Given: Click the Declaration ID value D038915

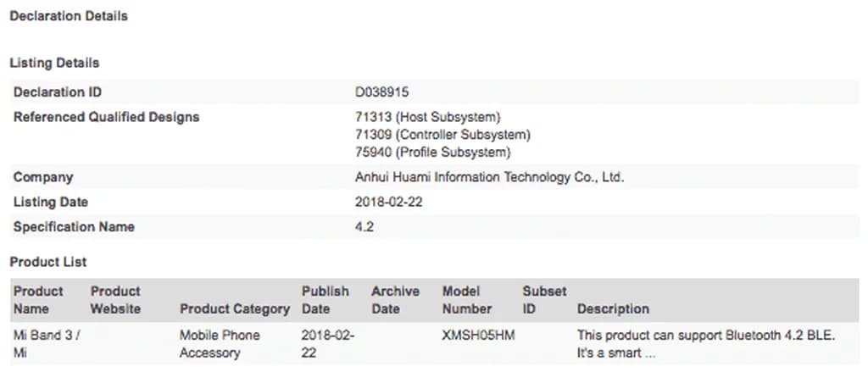Looking at the screenshot, I should click(382, 92).
